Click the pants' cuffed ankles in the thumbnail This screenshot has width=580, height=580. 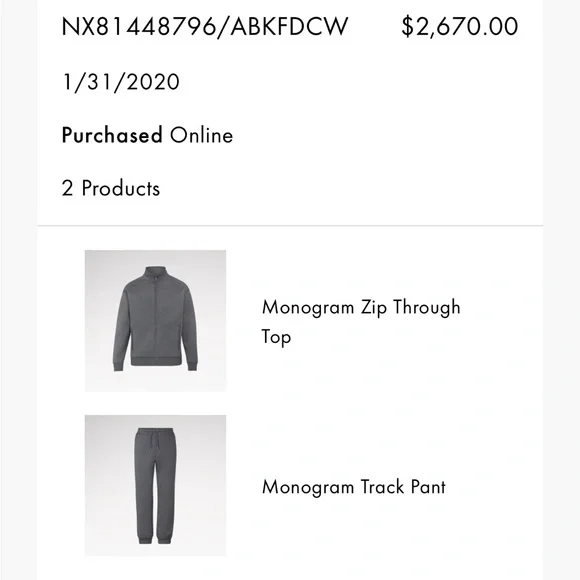click(155, 537)
